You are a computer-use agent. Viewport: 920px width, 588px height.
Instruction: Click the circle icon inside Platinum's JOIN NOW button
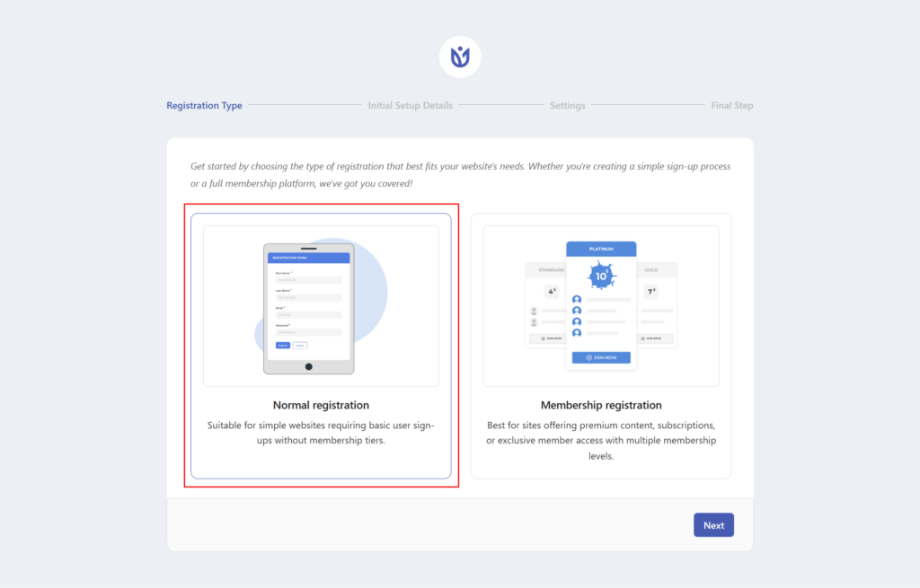588,357
